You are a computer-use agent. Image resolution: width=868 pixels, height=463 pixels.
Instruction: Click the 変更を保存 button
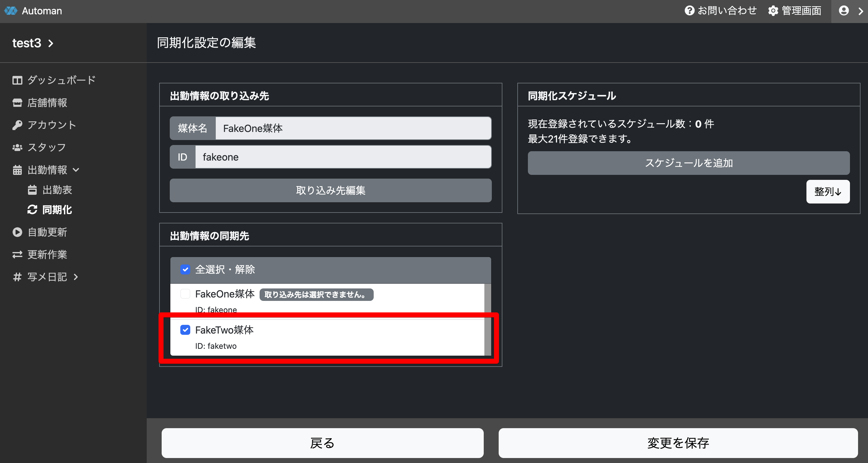pos(678,443)
